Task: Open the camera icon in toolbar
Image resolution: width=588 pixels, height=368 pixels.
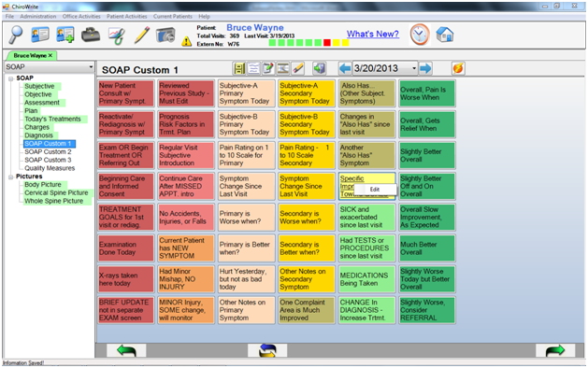Action: point(165,35)
